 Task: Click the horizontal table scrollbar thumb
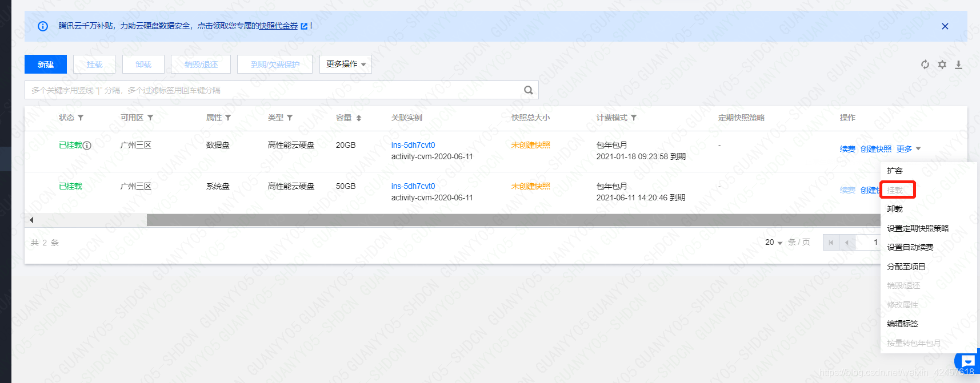[x=513, y=220]
